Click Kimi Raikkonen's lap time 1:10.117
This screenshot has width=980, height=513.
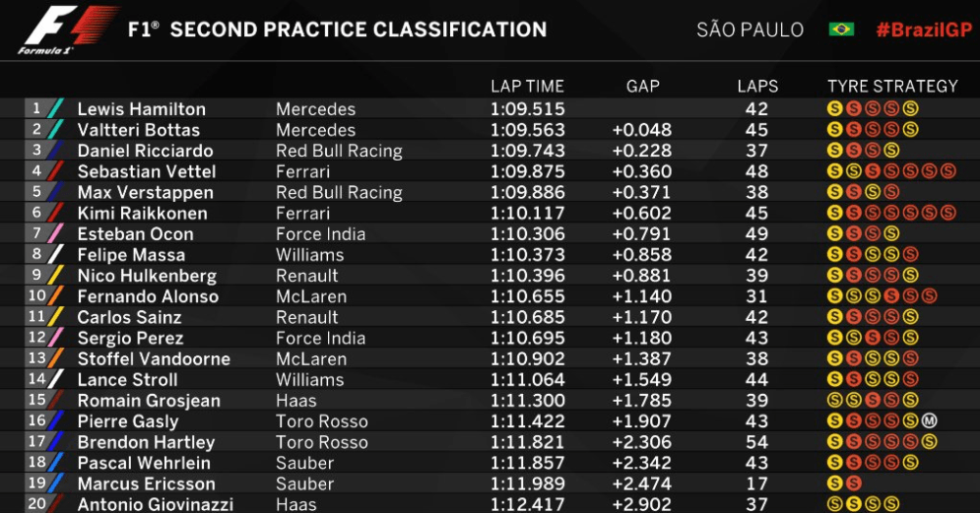(528, 213)
